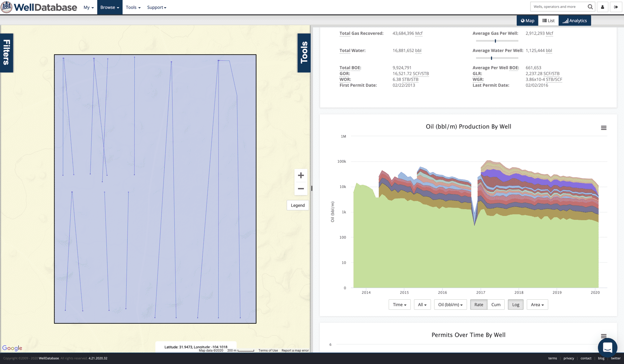Open the contact footer link
Image resolution: width=624 pixels, height=364 pixels.
point(586,358)
